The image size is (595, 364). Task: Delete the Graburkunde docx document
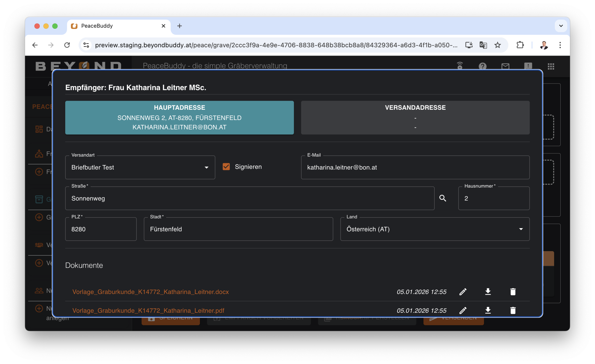click(513, 292)
